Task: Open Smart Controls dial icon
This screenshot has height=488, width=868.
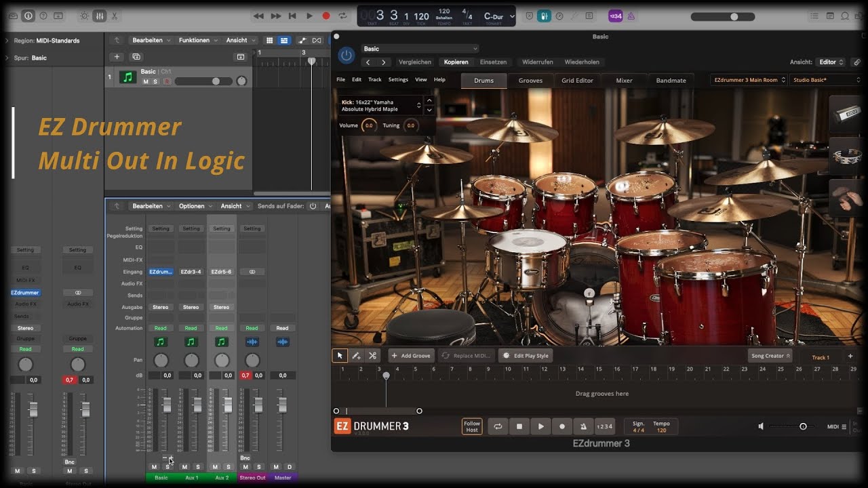Action: [x=84, y=16]
